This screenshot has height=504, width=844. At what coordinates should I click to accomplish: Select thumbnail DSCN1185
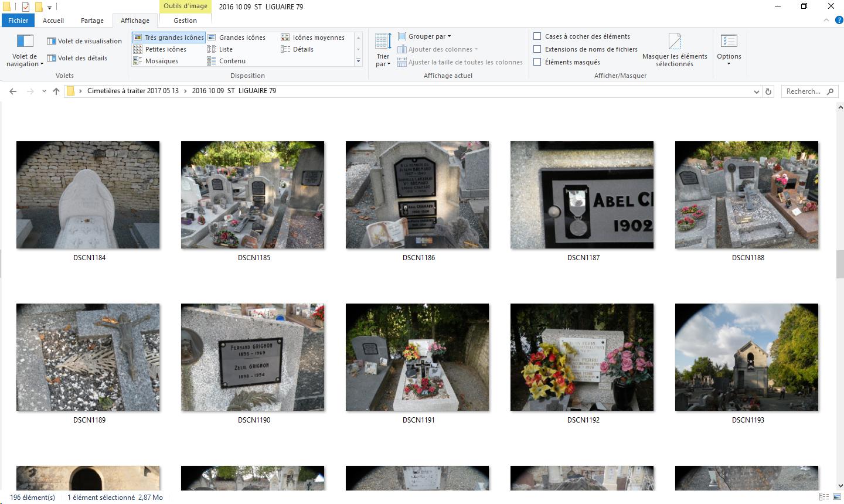[x=253, y=195]
